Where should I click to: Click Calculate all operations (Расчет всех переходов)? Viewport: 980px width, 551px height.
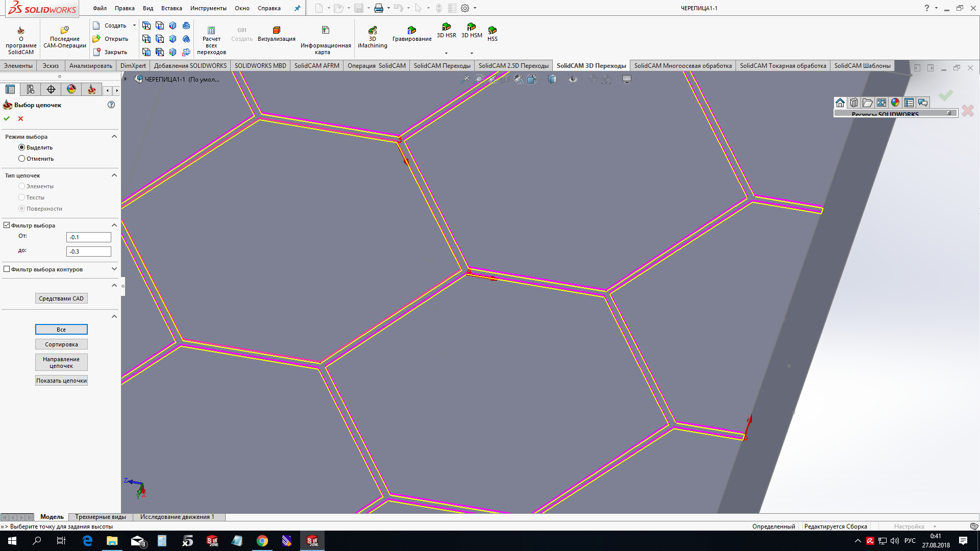point(211,31)
